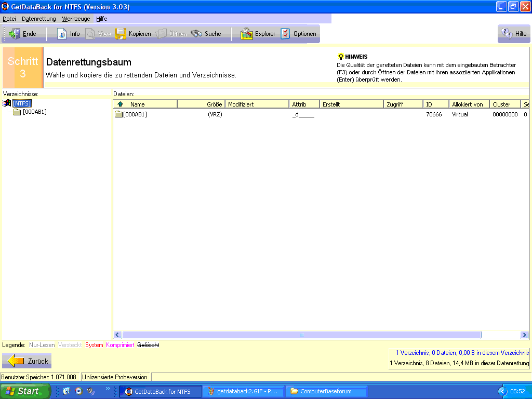Click the Erstellt column header
This screenshot has width=532, height=399.
click(x=352, y=104)
